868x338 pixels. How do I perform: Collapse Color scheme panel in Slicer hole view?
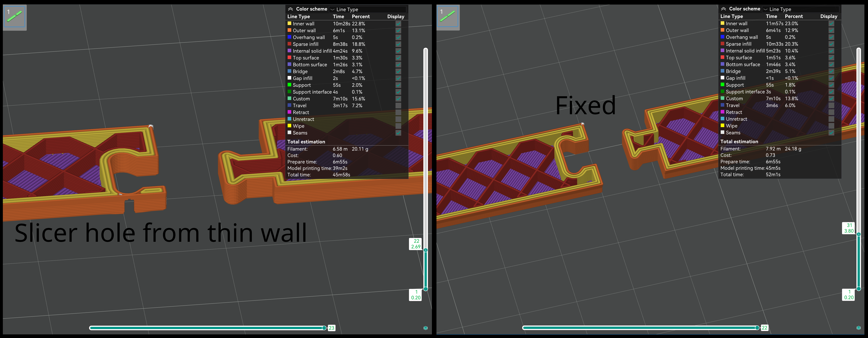(x=290, y=9)
